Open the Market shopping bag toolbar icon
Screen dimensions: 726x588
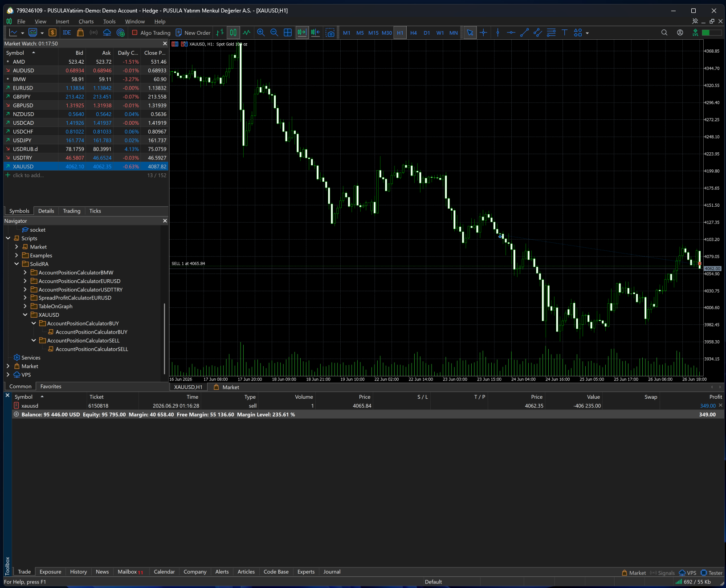(x=80, y=33)
